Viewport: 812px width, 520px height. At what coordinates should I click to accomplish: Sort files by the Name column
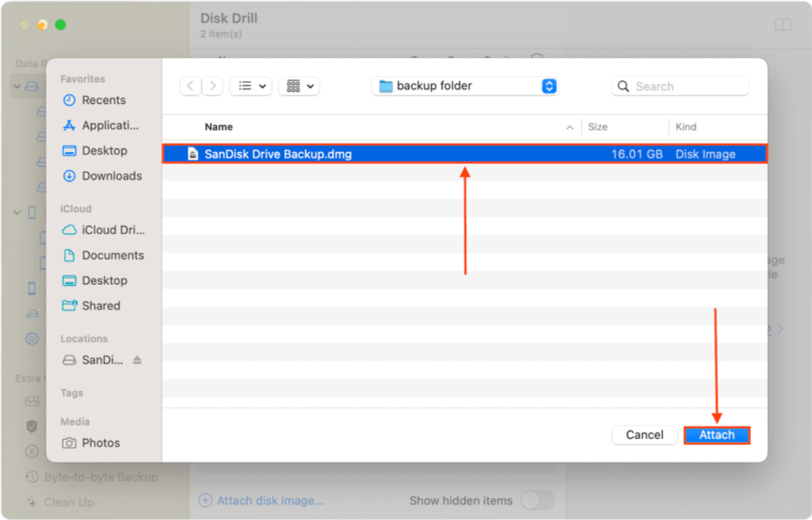219,127
